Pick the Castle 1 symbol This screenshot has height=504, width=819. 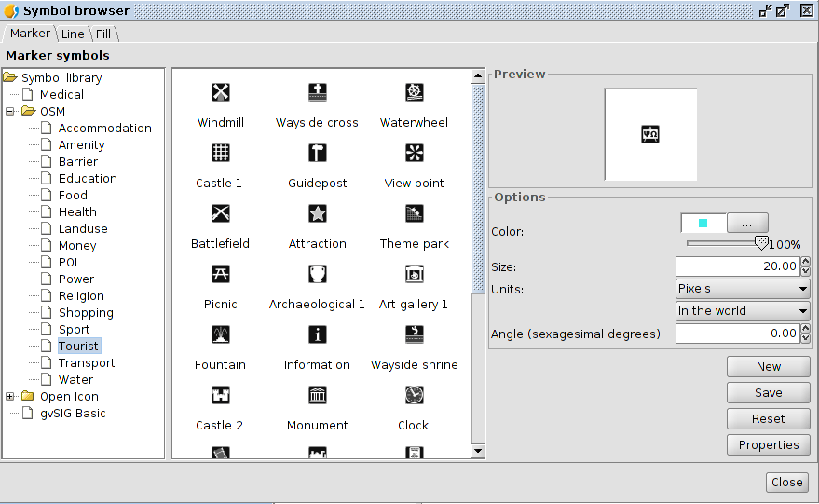click(221, 153)
